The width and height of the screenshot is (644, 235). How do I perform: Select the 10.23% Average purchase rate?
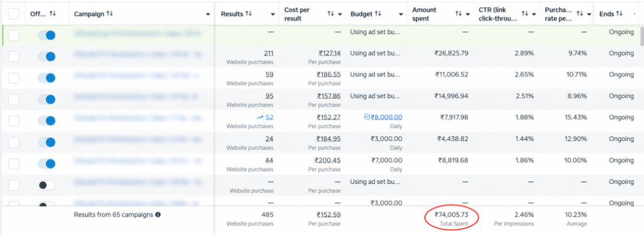576,214
